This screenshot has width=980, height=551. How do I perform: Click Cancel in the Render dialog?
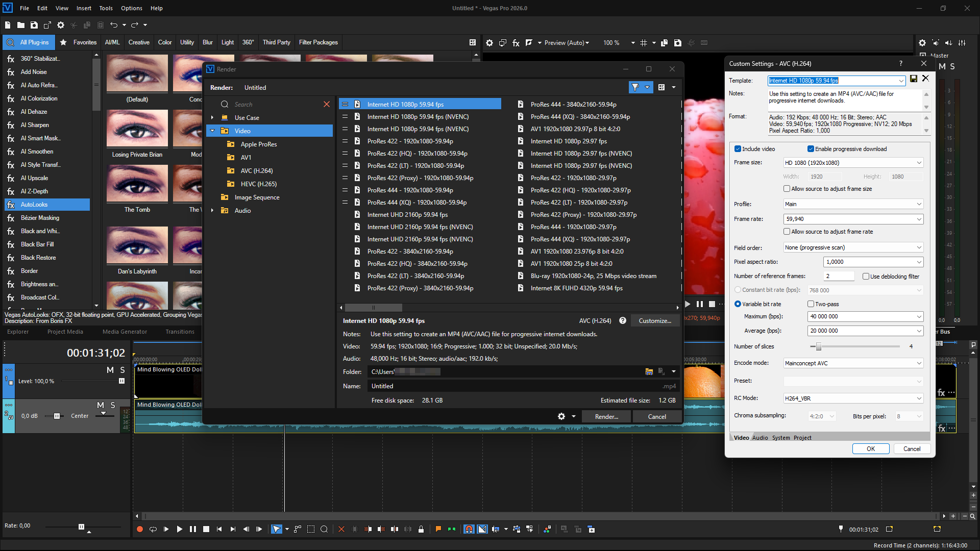(657, 417)
